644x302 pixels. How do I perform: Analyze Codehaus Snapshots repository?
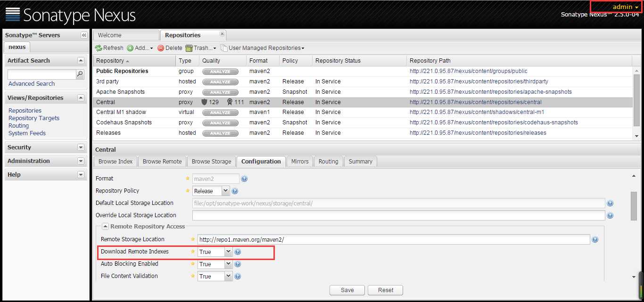(220, 123)
